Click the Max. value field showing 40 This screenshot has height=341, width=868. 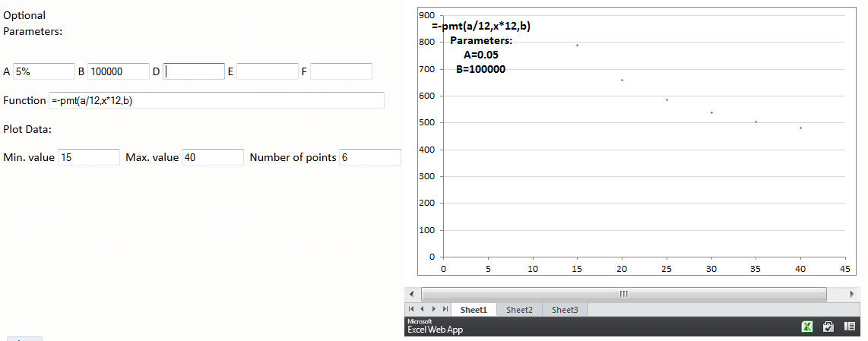coord(213,157)
